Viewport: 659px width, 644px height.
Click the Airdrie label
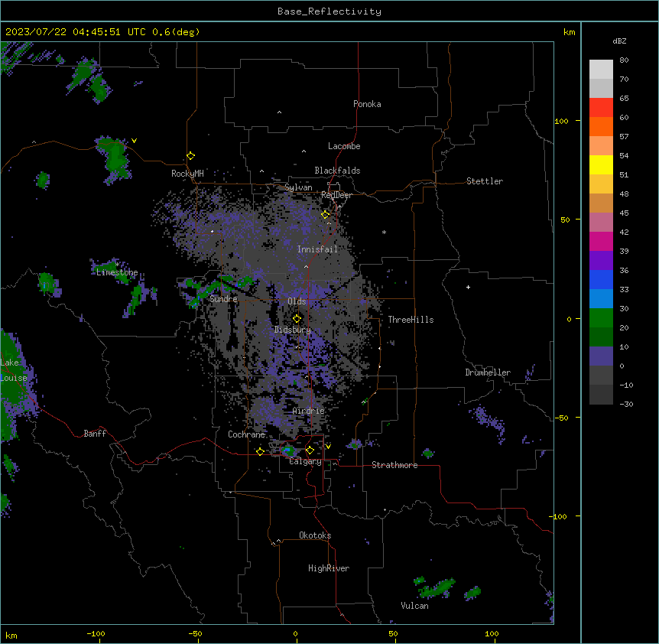[x=309, y=411]
